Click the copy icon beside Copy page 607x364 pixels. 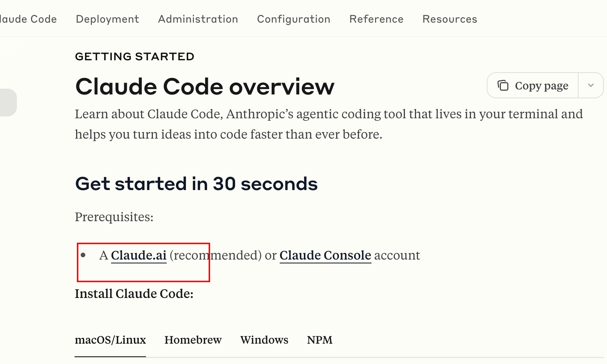point(503,85)
